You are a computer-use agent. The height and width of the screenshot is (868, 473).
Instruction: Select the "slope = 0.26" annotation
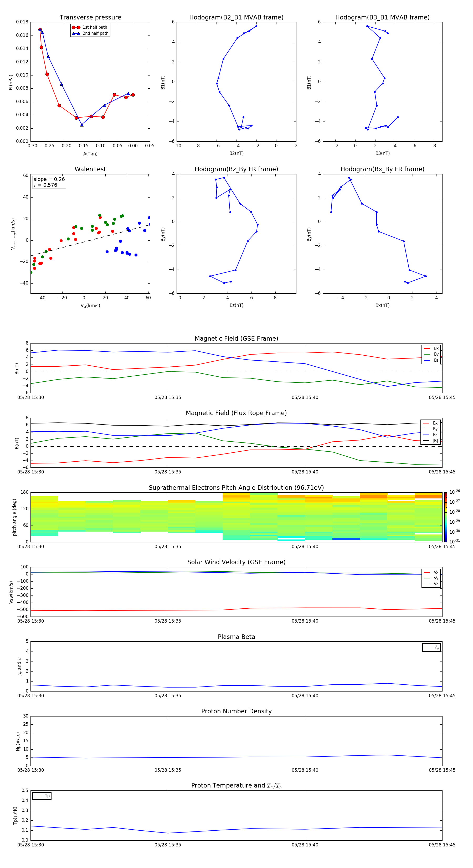tap(49, 179)
